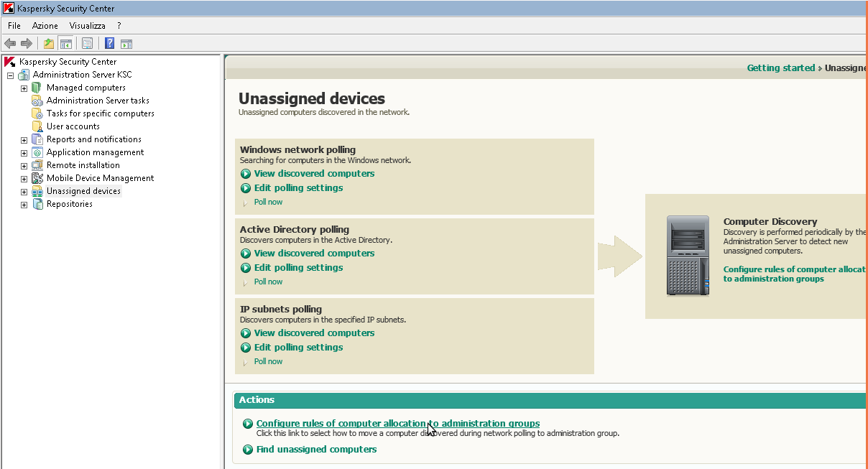Viewport: 868px width, 469px height.
Task: Select Mobile Device Management tree item
Action: coord(101,178)
